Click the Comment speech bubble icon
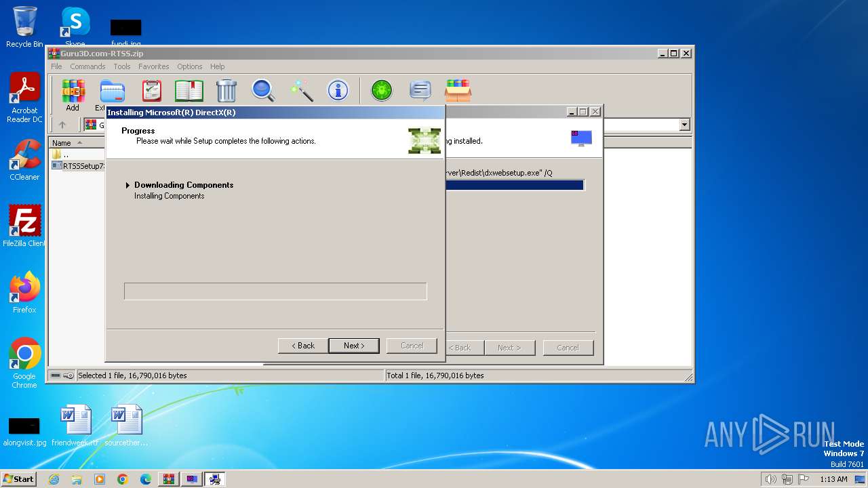 (420, 90)
